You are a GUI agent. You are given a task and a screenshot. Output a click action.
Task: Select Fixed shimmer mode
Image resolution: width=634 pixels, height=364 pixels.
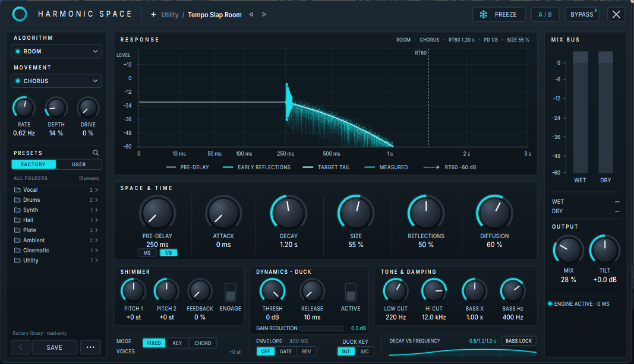(x=154, y=343)
